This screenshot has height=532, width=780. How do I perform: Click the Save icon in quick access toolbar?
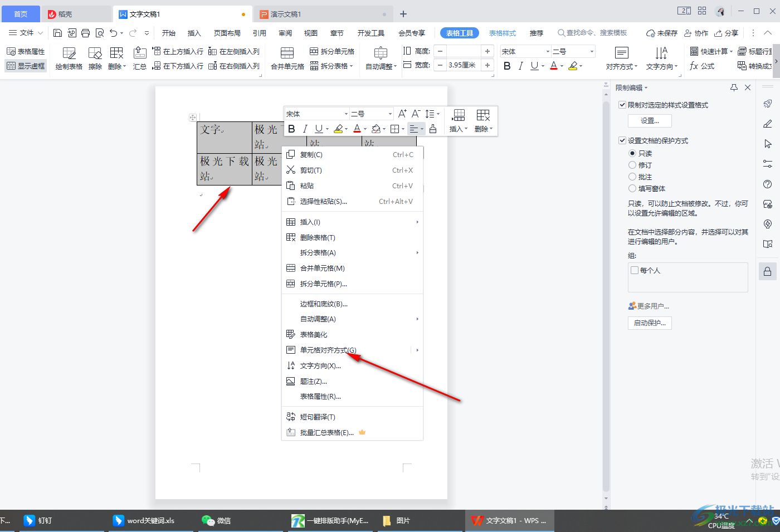pyautogui.click(x=57, y=33)
